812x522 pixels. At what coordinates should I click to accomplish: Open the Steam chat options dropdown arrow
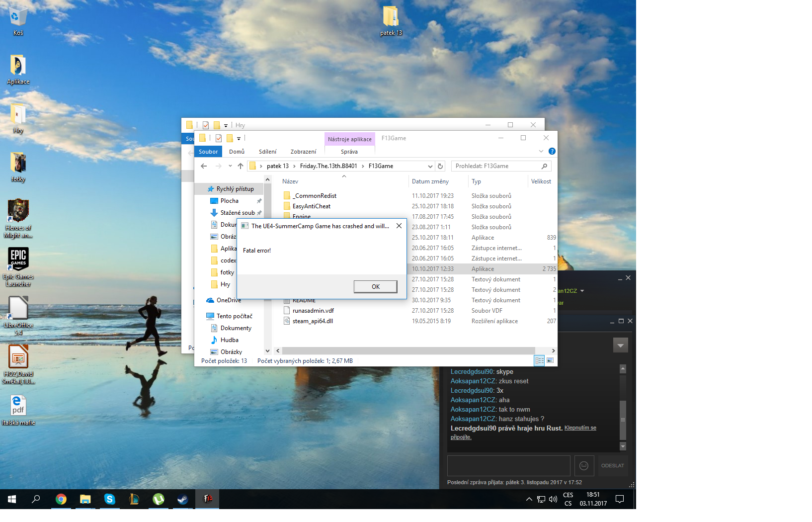[x=620, y=345]
